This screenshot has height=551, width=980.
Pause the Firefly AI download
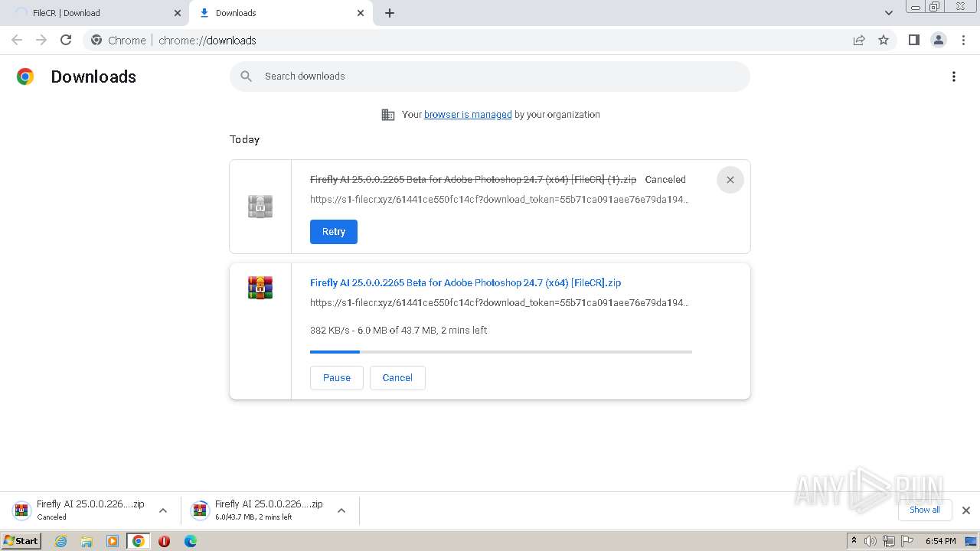337,378
